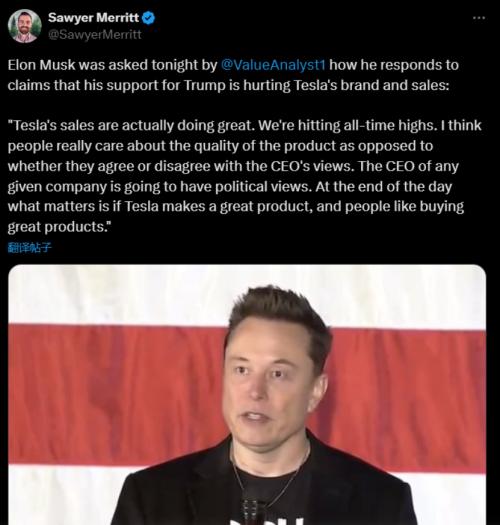Open the @ValueAnalyst1 mention

(x=273, y=65)
